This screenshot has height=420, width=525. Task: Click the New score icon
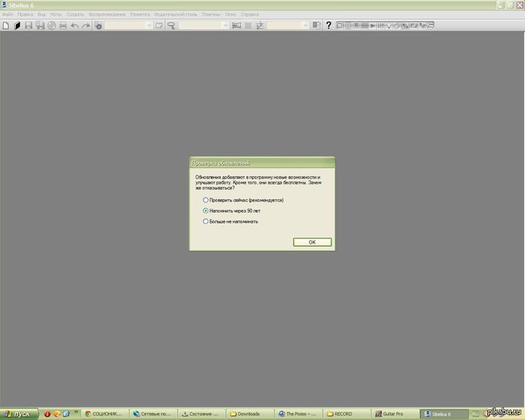point(6,25)
